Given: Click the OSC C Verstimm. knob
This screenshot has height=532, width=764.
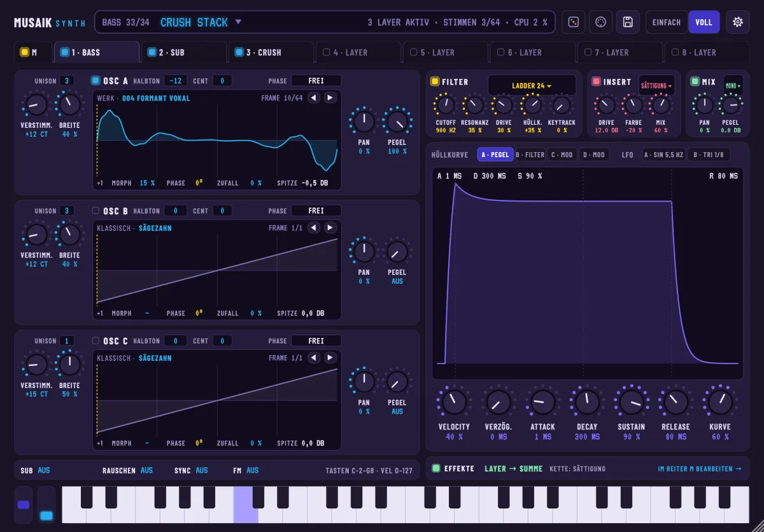Looking at the screenshot, I should coord(36,365).
